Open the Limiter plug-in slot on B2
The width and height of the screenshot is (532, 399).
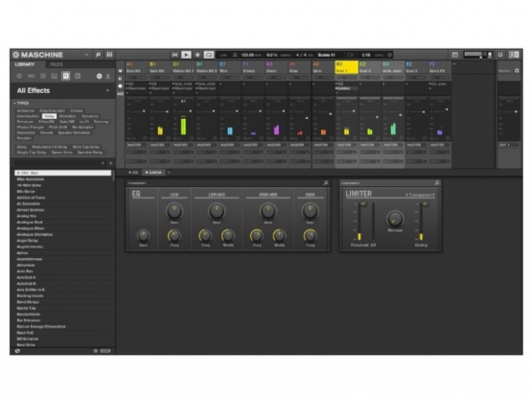tap(346, 88)
